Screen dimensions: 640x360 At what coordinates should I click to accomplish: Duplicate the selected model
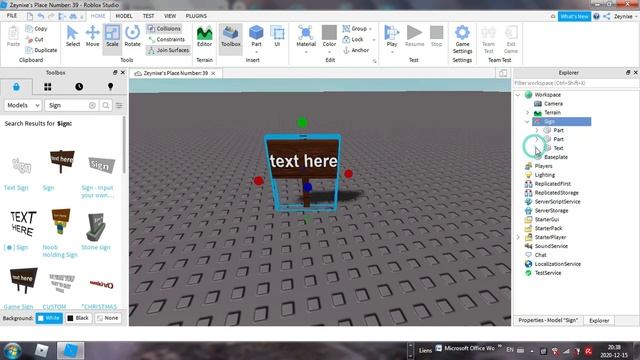tap(41, 50)
